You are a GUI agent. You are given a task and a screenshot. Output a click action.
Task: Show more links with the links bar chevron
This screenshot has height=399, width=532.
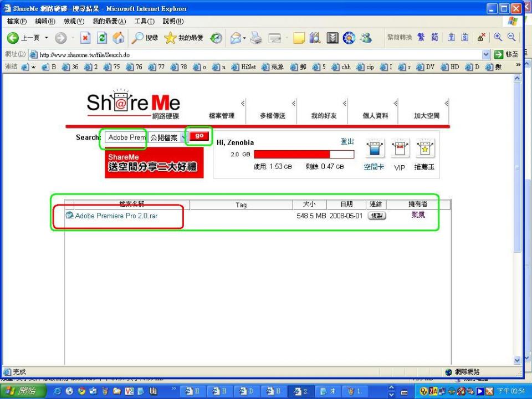point(518,65)
